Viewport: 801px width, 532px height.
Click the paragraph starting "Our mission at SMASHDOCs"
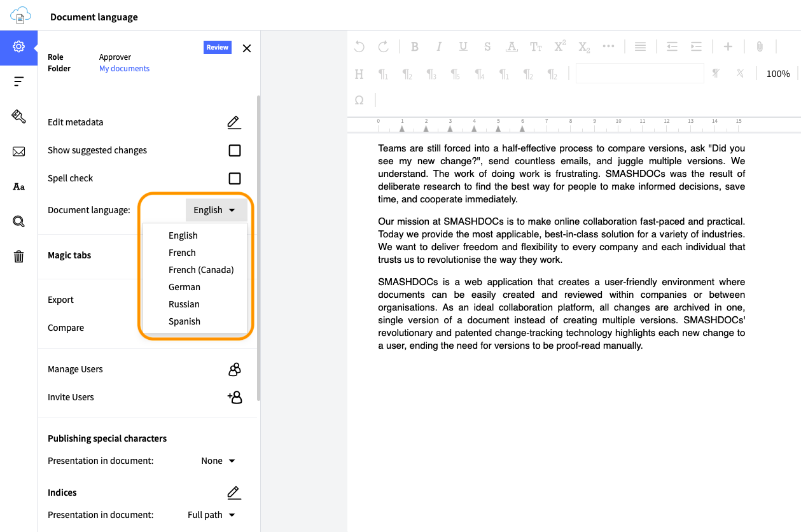pos(562,241)
